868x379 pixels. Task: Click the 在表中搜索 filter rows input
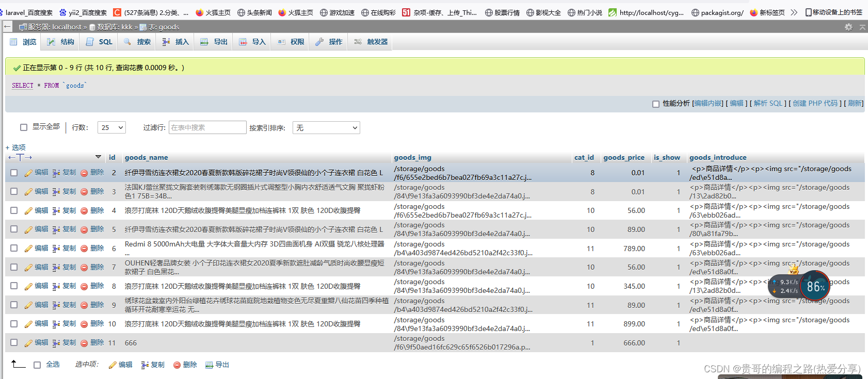click(x=207, y=127)
